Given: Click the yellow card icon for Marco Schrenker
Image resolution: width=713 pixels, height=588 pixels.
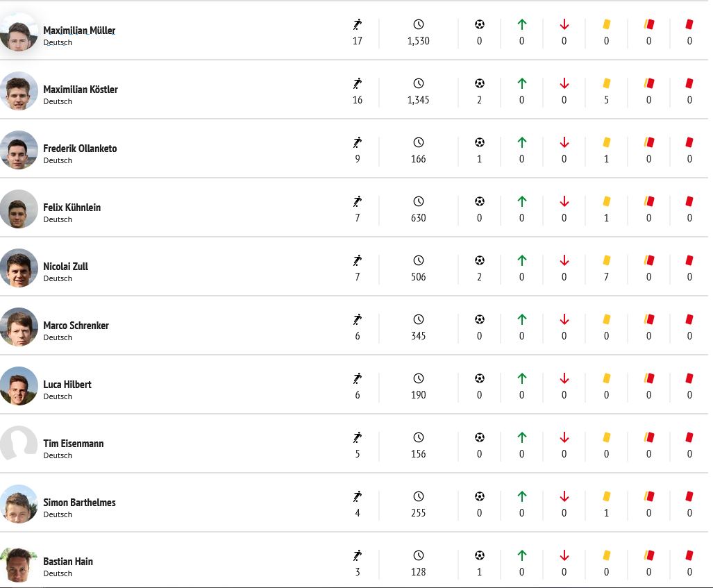Looking at the screenshot, I should pyautogui.click(x=606, y=320).
